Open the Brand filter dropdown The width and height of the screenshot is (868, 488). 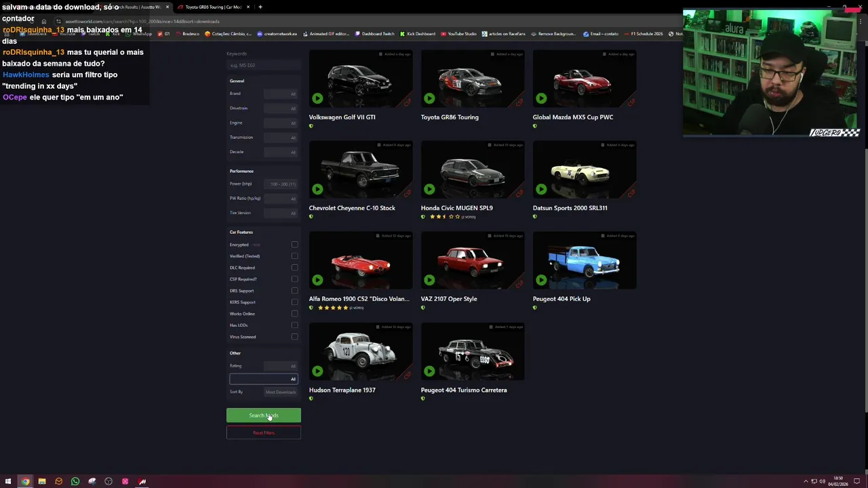[281, 94]
